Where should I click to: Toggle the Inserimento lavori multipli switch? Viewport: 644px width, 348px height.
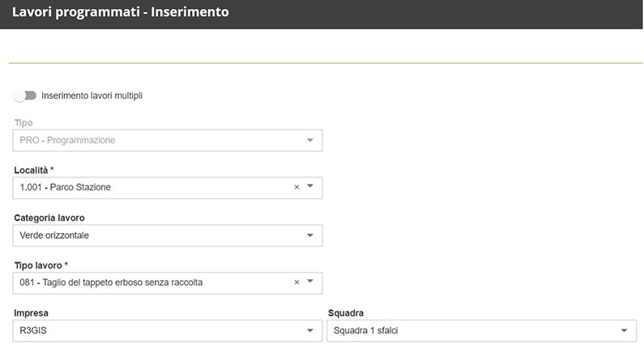(25, 95)
